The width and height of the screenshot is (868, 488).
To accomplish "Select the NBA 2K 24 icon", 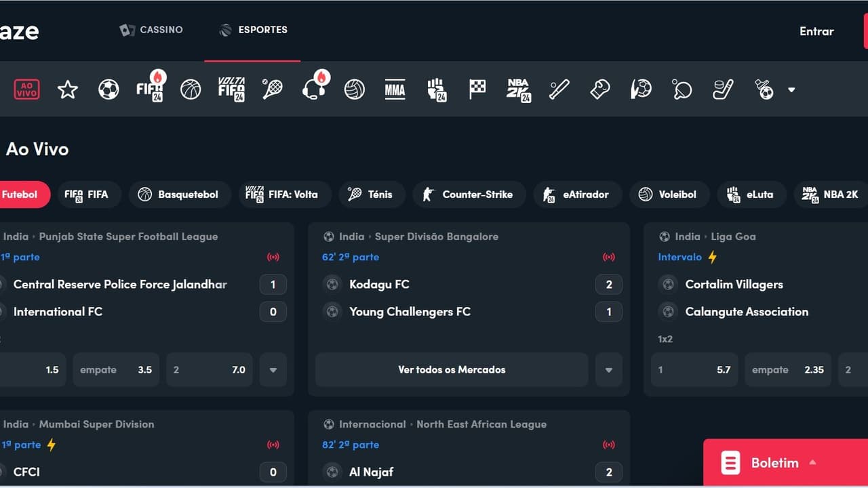I will pyautogui.click(x=519, y=89).
